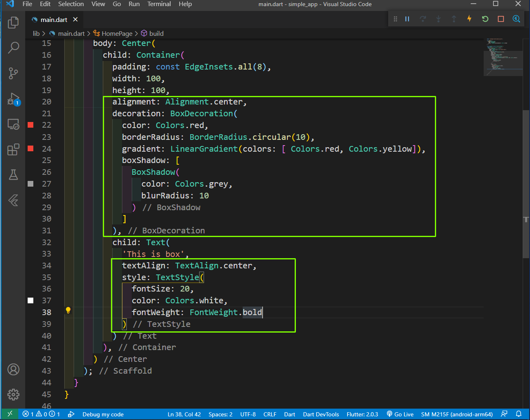Open Dart DevTools widget inspector icon
The height and width of the screenshot is (420, 530).
point(516,19)
